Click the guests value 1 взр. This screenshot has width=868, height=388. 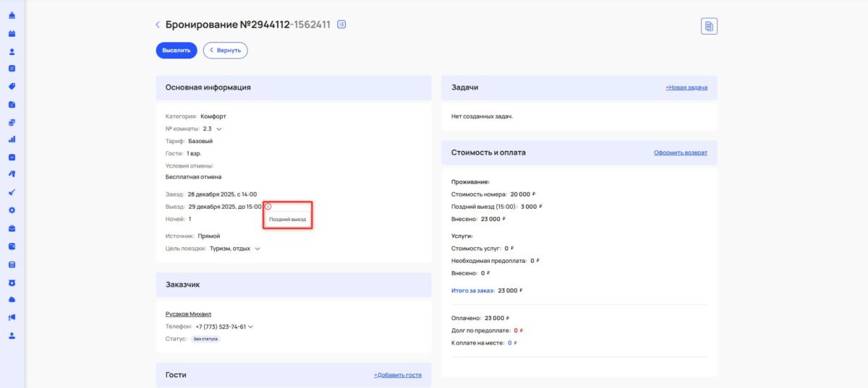coord(194,153)
